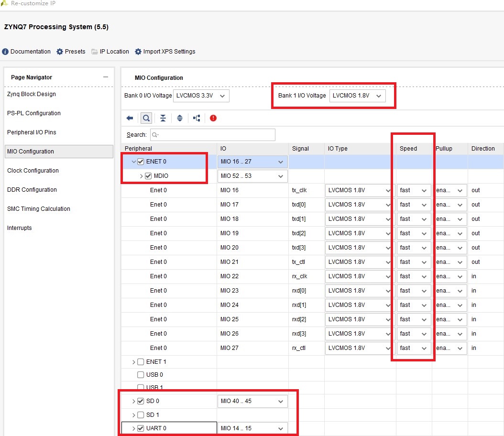Image resolution: width=504 pixels, height=436 pixels.
Task: Expand the SD 0 tree row
Action: (134, 401)
